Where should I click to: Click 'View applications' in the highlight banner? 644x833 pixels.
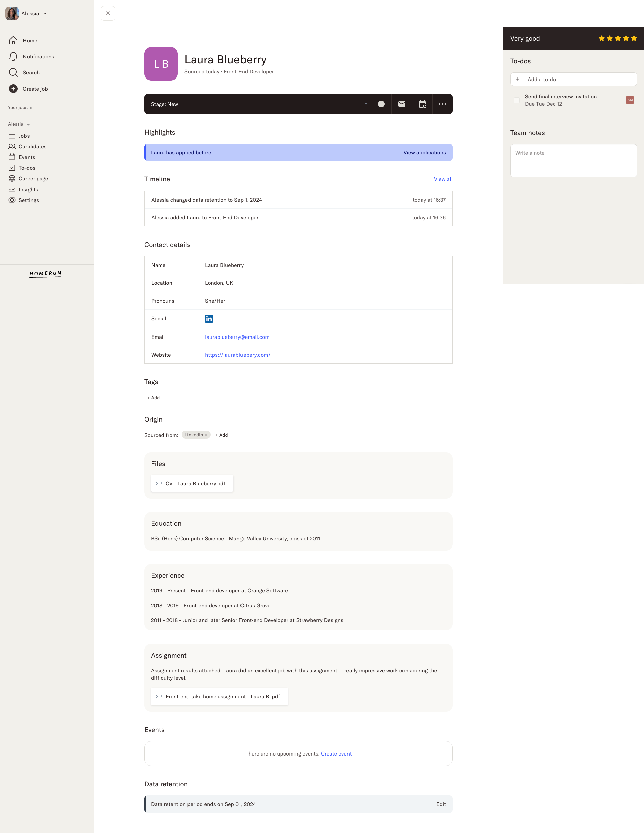[424, 152]
